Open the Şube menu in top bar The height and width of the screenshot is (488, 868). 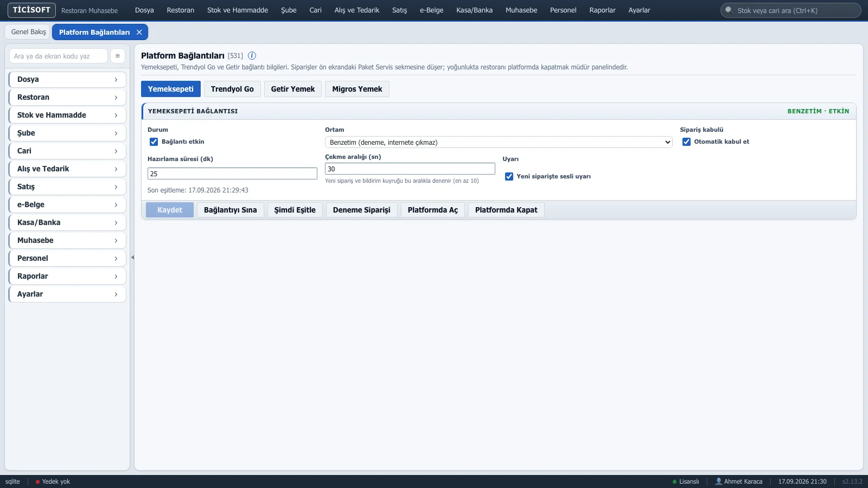(x=289, y=10)
